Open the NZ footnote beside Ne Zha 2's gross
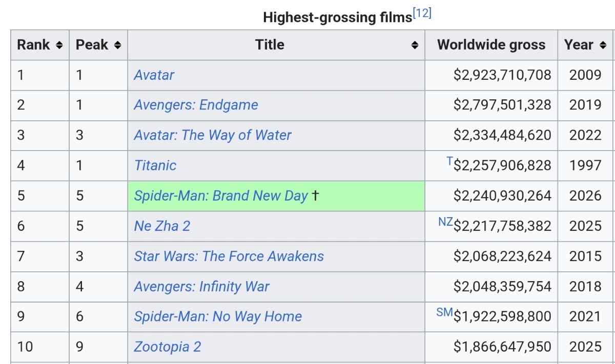The height and width of the screenshot is (364, 615). pos(445,222)
